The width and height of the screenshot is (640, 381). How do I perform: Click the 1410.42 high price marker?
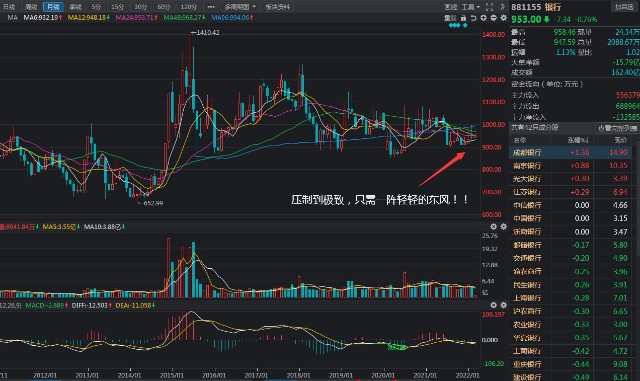205,33
